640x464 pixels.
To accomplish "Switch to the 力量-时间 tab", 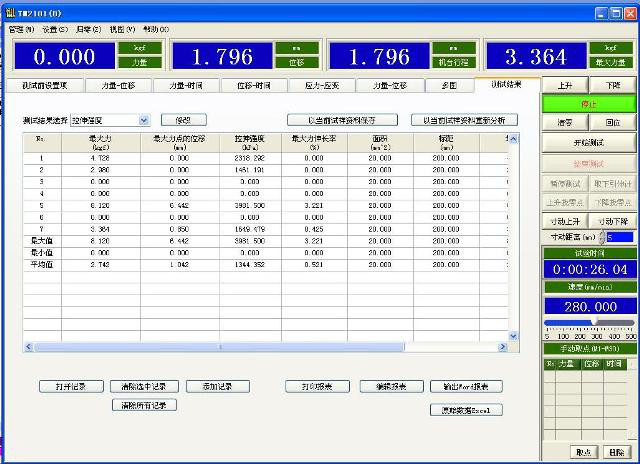I will coord(186,86).
